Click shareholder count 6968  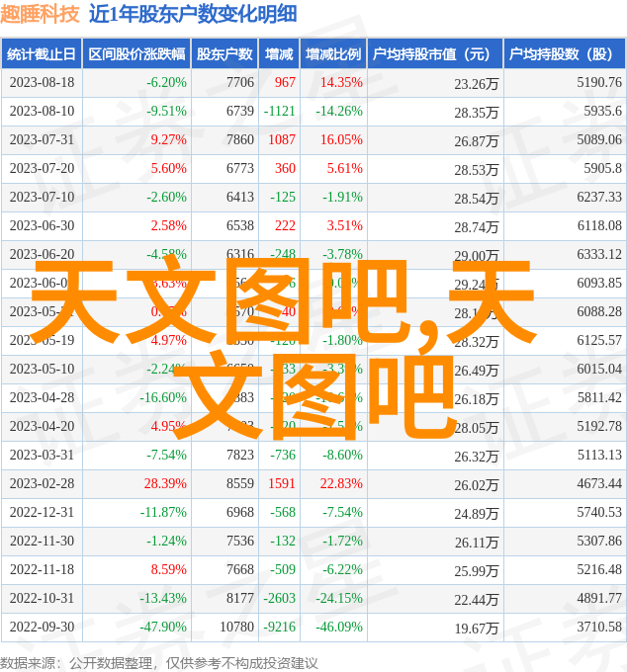pos(240,513)
